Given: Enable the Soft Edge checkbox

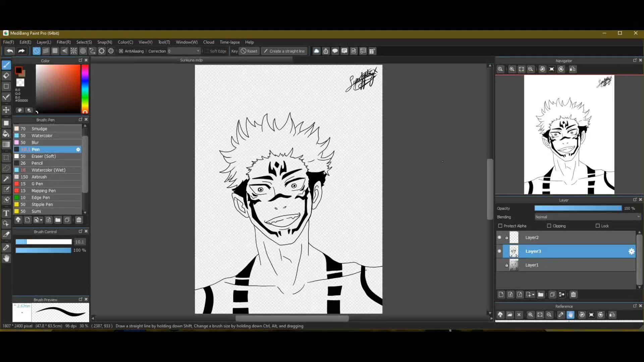Looking at the screenshot, I should [207, 51].
